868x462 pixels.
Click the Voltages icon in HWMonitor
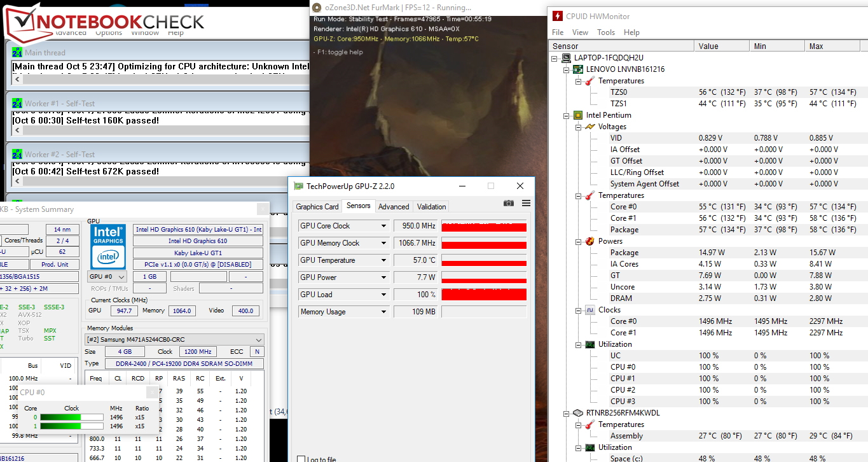click(x=589, y=127)
